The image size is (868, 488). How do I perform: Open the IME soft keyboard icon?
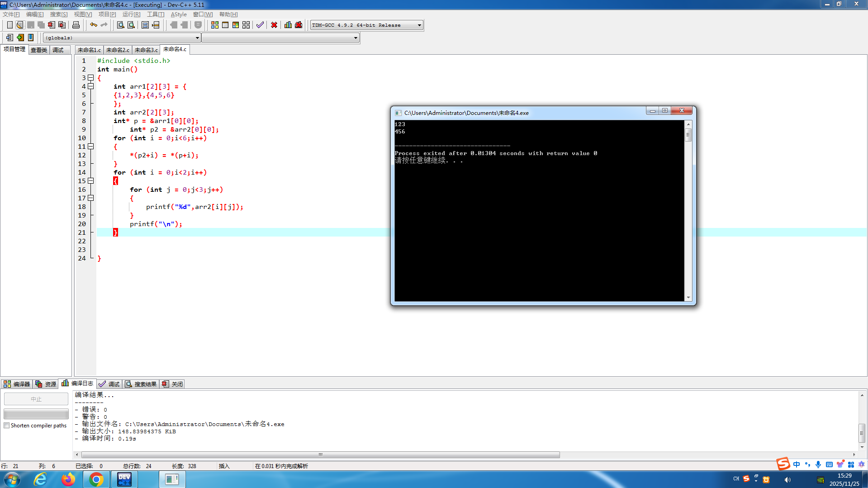829,464
